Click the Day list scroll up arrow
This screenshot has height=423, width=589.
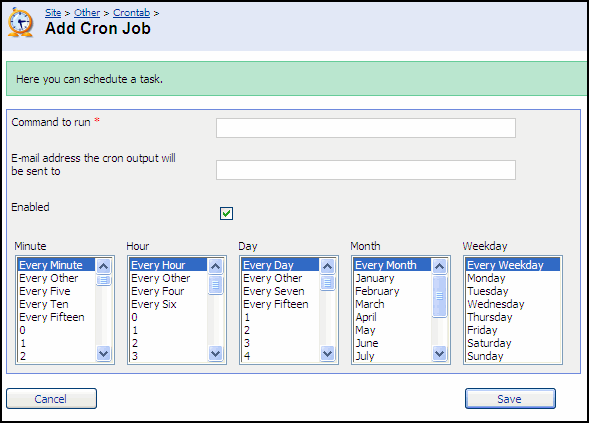(327, 266)
